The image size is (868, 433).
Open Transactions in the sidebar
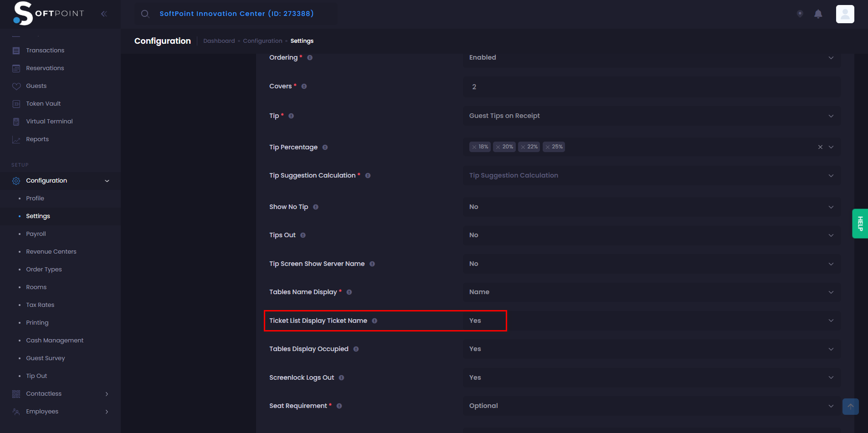[45, 50]
